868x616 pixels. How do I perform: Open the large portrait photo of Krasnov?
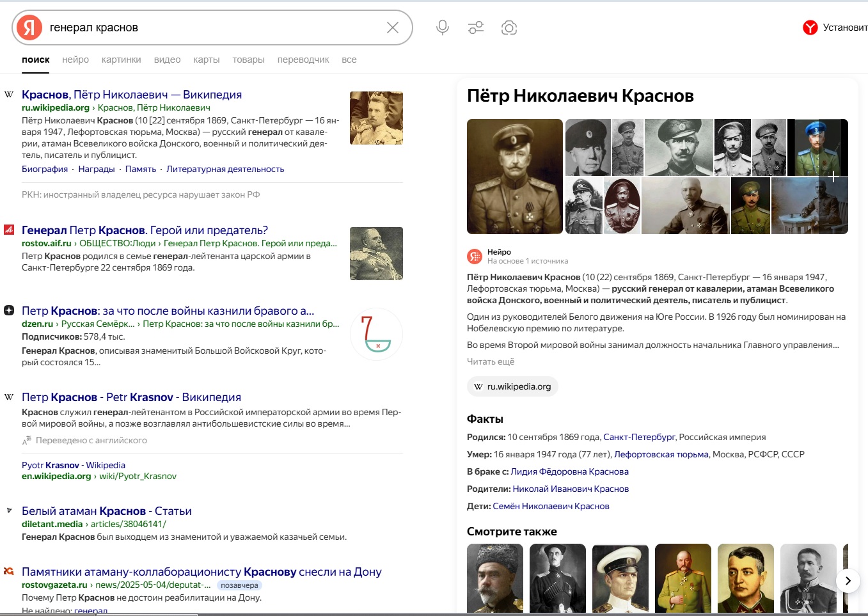[515, 177]
